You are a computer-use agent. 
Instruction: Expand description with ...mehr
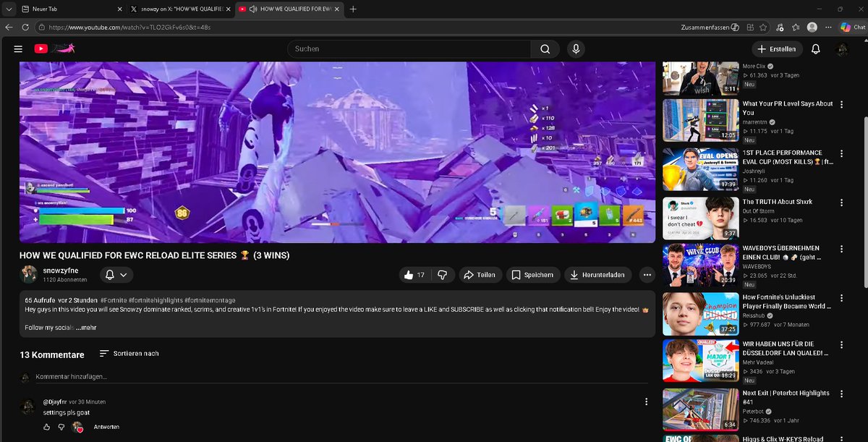coord(85,328)
